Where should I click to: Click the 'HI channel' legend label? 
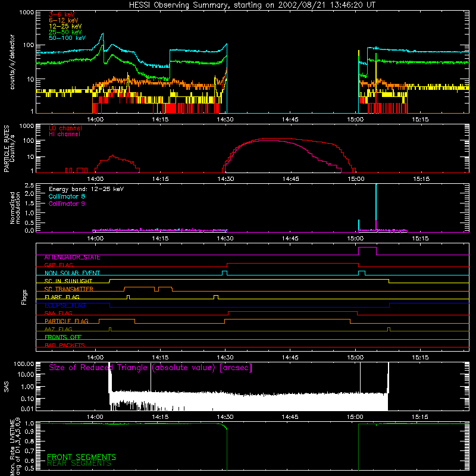pyautogui.click(x=64, y=134)
